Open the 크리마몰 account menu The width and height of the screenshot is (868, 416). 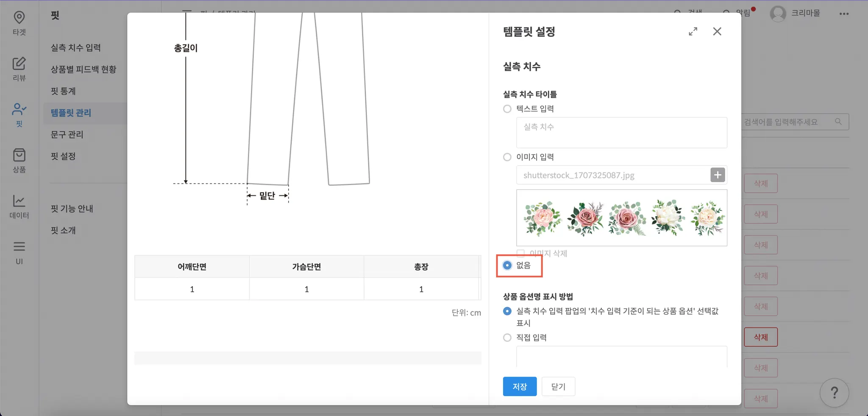coord(795,14)
